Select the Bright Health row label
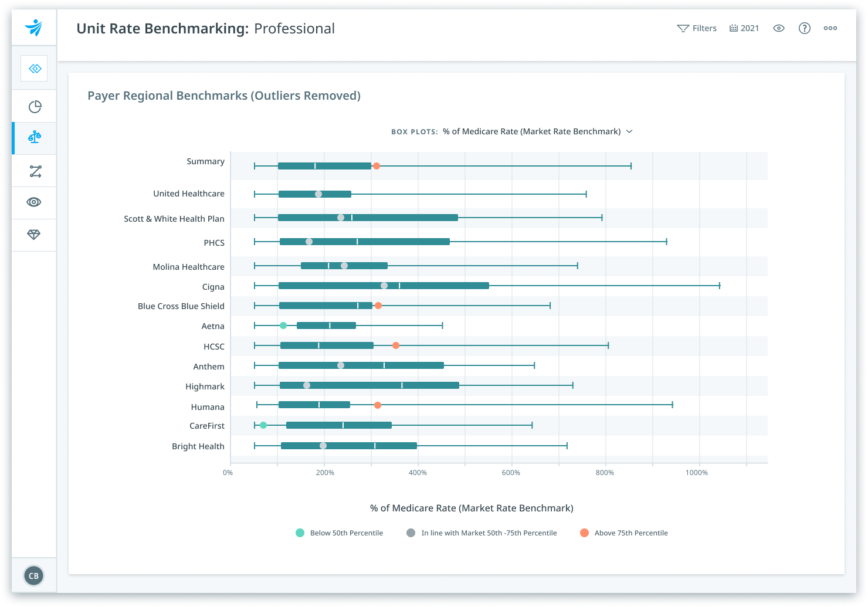The height and width of the screenshot is (607, 868). point(198,446)
